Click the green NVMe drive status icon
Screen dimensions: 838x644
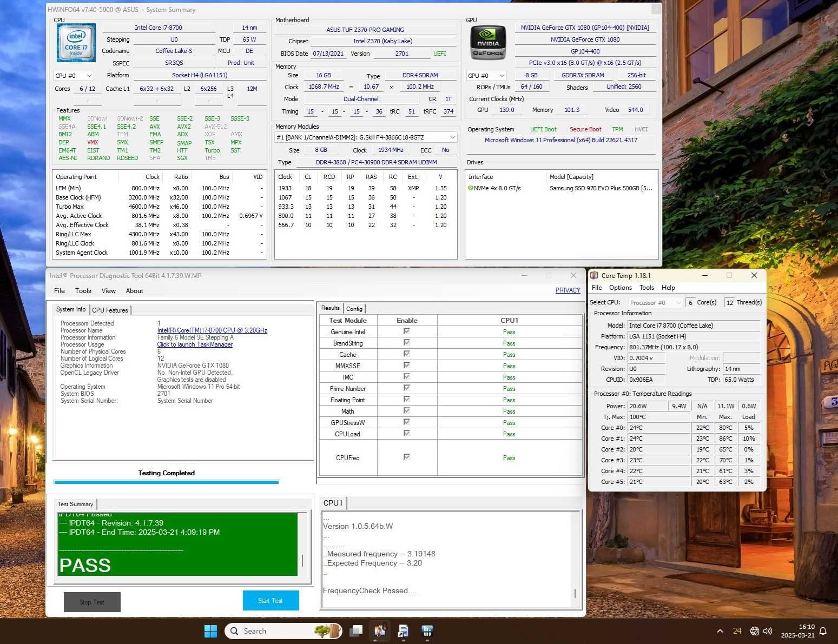pyautogui.click(x=471, y=188)
